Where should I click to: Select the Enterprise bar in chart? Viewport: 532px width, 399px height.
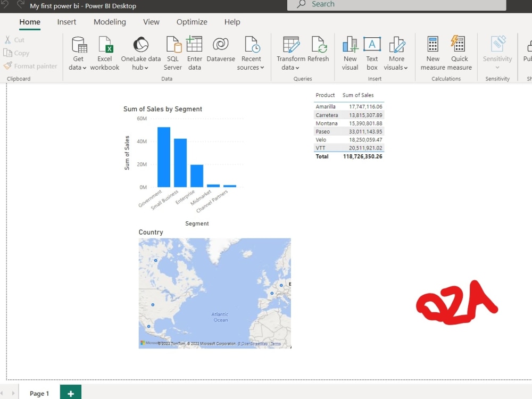(x=197, y=176)
